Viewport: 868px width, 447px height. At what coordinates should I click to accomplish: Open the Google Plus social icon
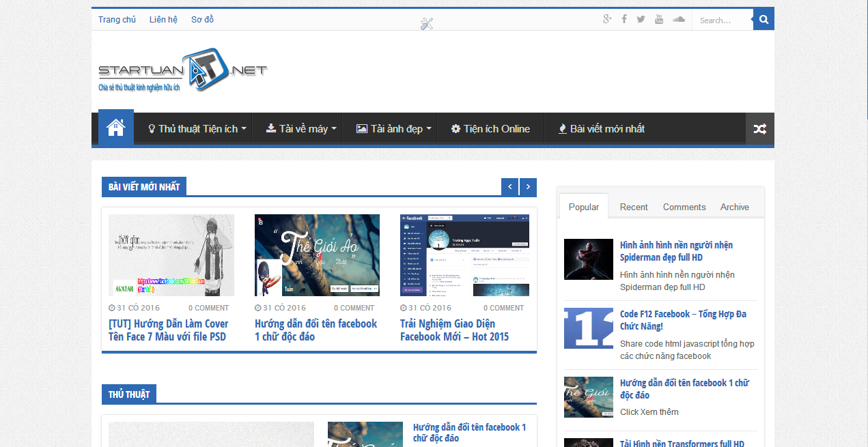point(607,19)
